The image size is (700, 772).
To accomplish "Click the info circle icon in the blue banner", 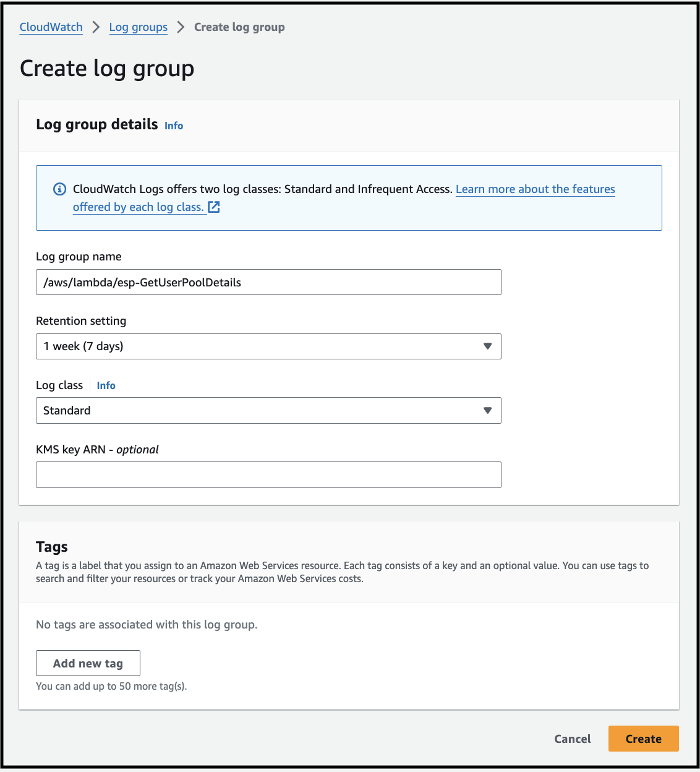I will (x=60, y=189).
